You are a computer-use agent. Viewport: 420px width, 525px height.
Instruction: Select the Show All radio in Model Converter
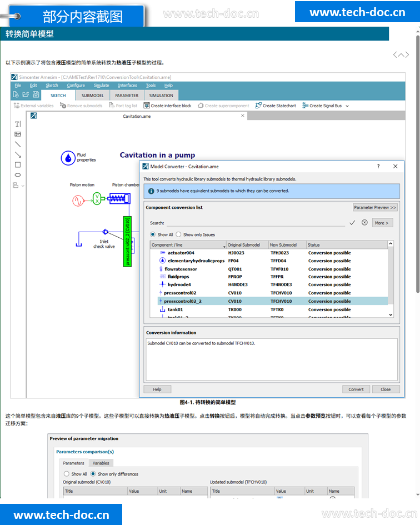[x=153, y=234]
